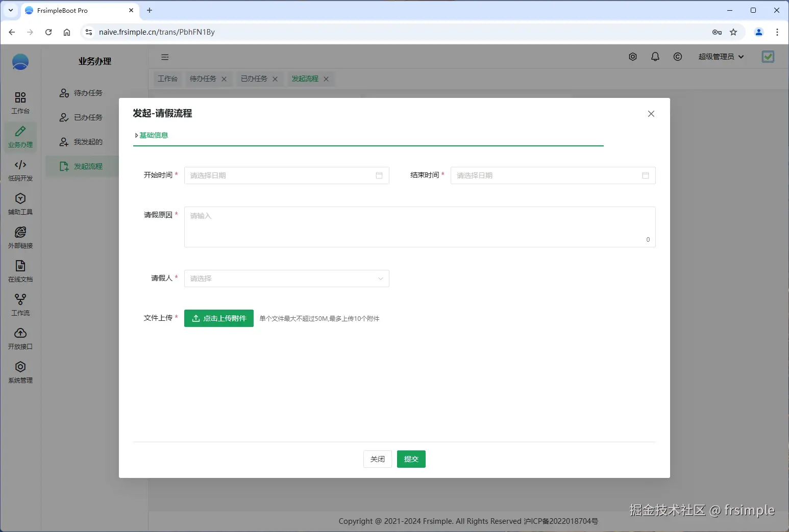This screenshot has width=789, height=532.
Task: Toggle the green checkbox in top-right corner
Action: pos(768,57)
